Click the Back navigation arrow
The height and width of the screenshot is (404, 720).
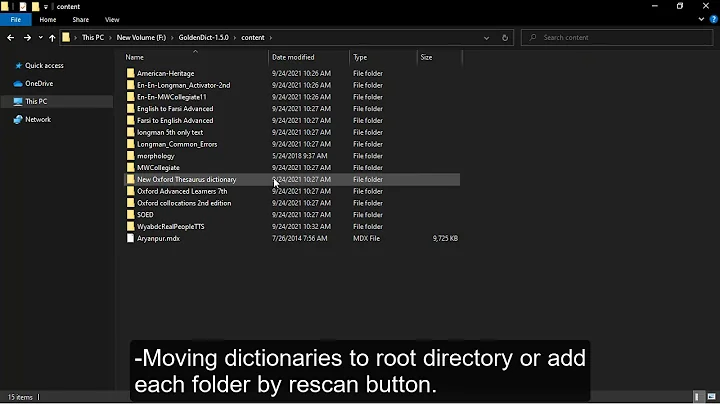(10, 38)
